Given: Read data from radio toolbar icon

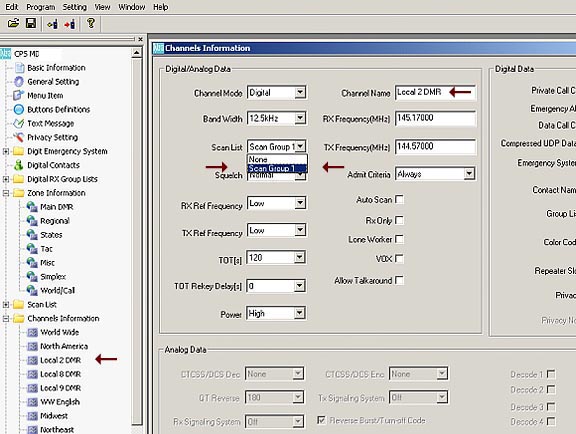Looking at the screenshot, I should coord(52,24).
